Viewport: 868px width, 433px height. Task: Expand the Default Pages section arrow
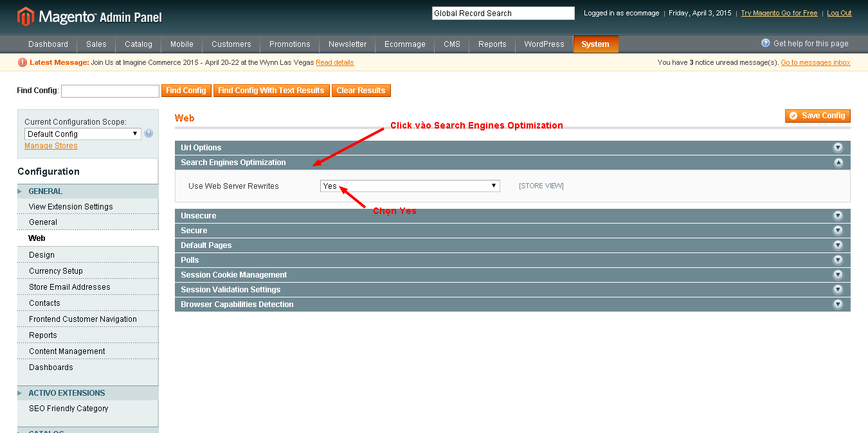click(838, 245)
